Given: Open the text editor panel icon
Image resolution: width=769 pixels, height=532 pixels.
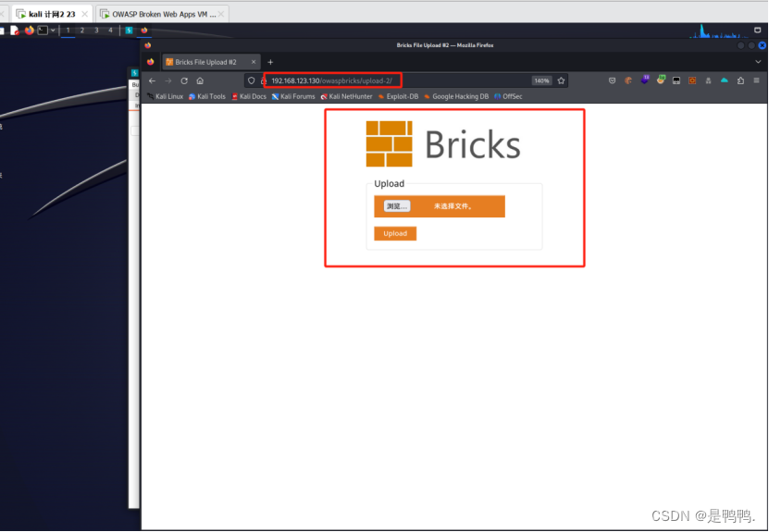Looking at the screenshot, I should coord(15,31).
